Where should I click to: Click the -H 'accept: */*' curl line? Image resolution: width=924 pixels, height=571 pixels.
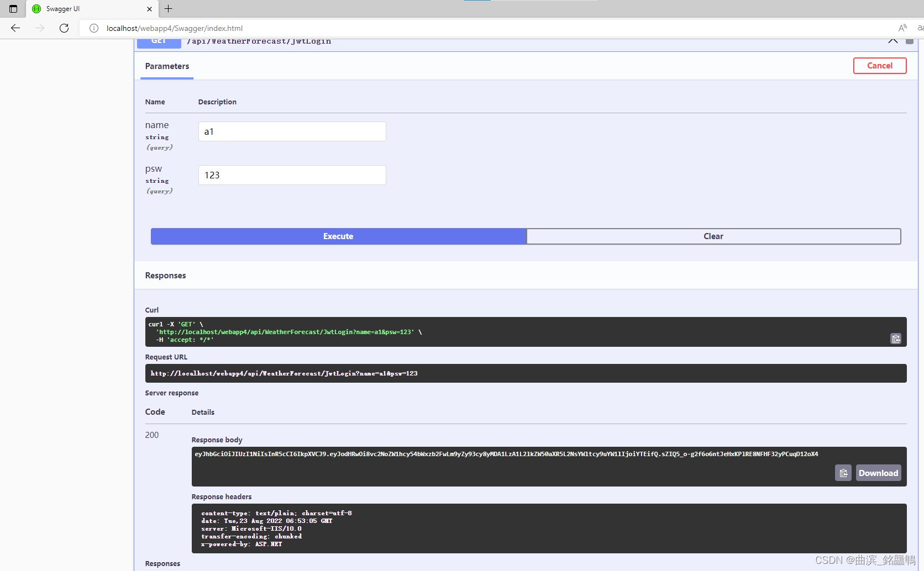coord(185,340)
